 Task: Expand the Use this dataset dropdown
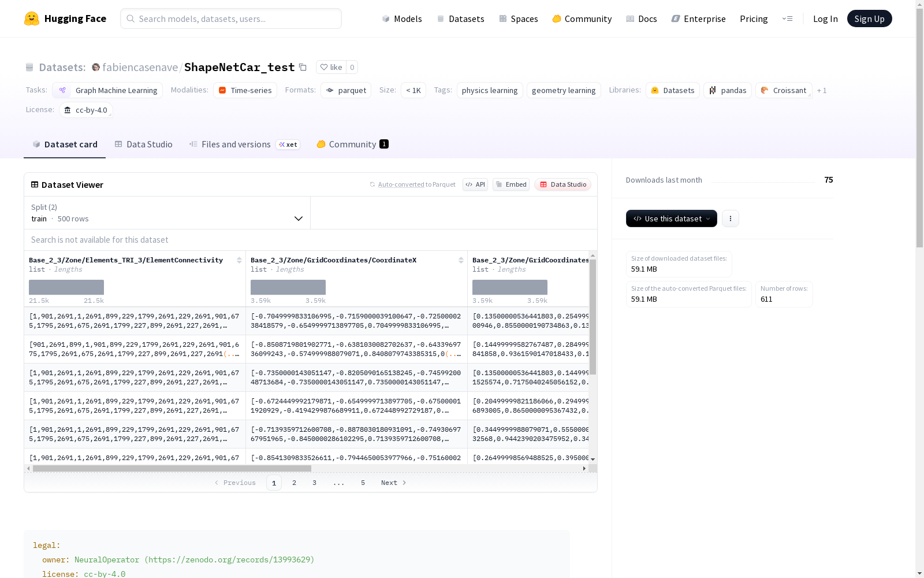click(x=672, y=218)
